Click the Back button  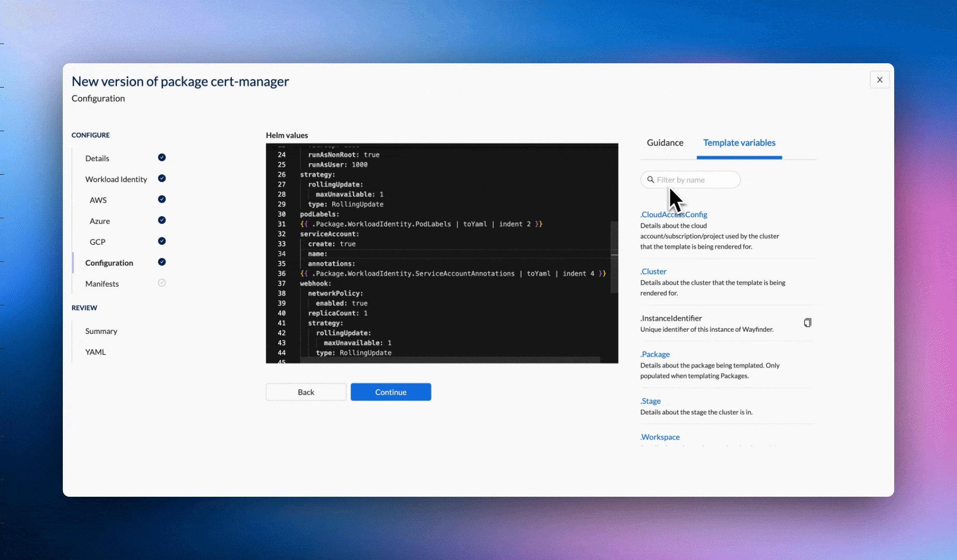(306, 392)
